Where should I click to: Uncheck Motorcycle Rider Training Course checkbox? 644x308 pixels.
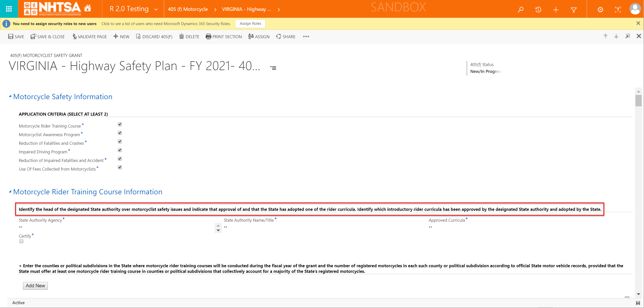tap(120, 124)
